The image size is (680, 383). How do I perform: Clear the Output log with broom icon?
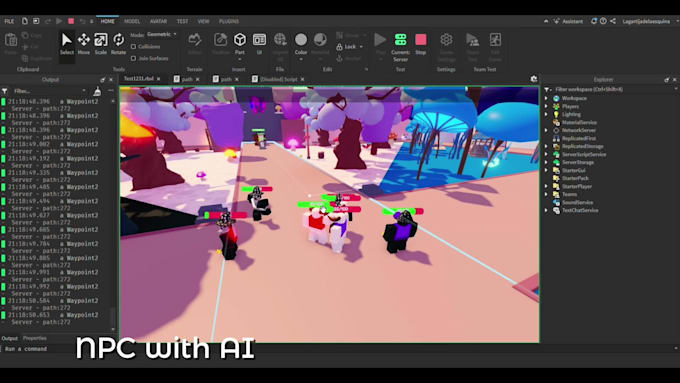click(x=98, y=91)
